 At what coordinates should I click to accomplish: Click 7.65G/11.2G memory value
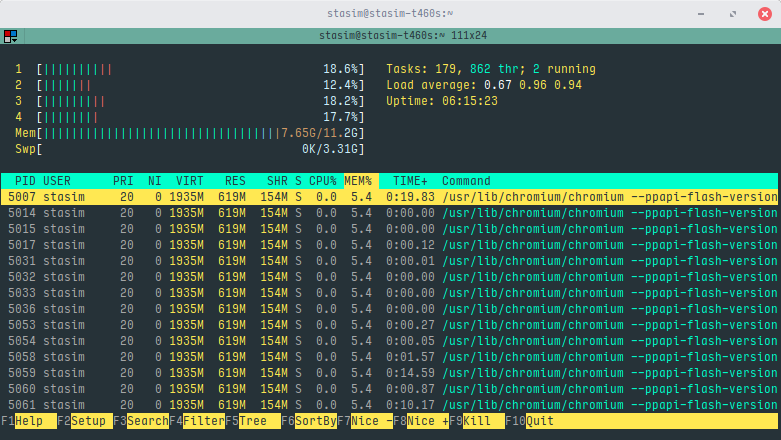[320, 133]
